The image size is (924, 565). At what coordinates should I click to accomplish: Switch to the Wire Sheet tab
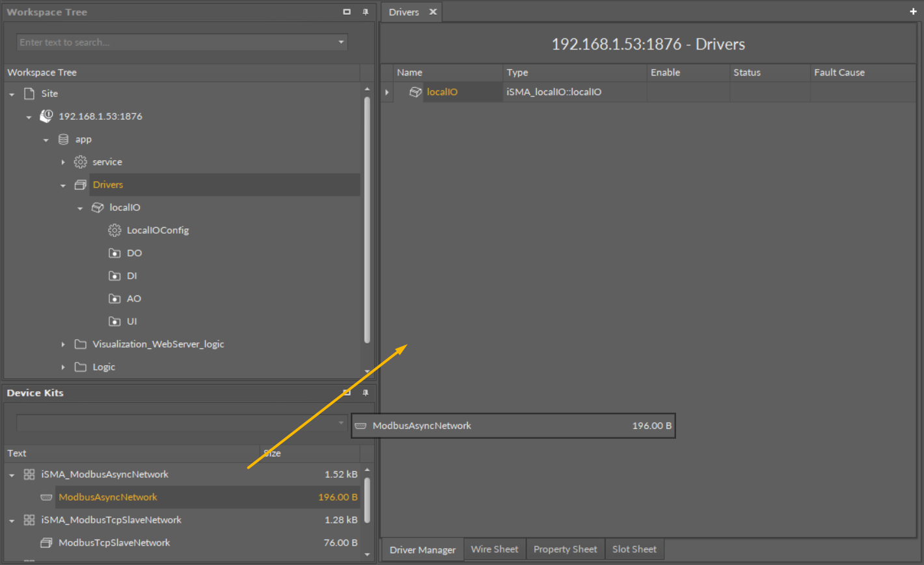pyautogui.click(x=495, y=549)
